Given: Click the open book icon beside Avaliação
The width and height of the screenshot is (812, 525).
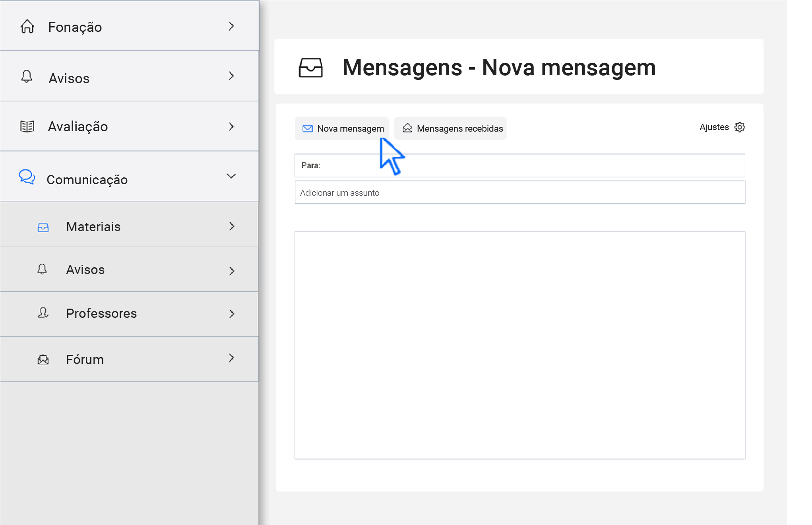Looking at the screenshot, I should [x=27, y=126].
